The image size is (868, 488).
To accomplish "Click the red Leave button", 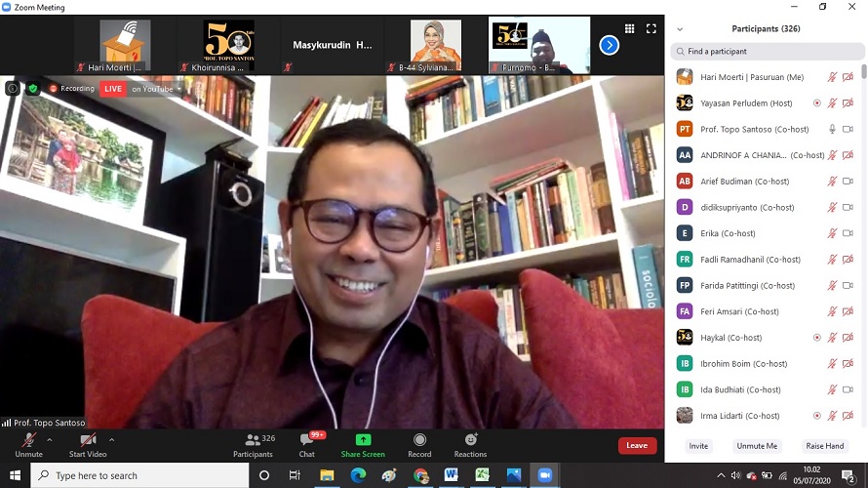I will [x=637, y=445].
